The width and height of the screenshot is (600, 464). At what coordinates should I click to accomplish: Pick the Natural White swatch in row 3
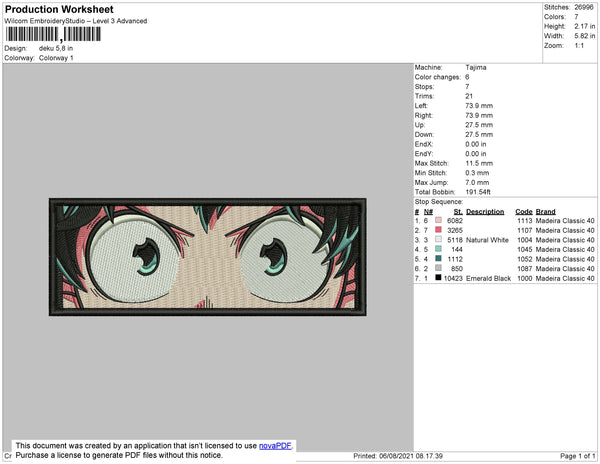pyautogui.click(x=439, y=239)
